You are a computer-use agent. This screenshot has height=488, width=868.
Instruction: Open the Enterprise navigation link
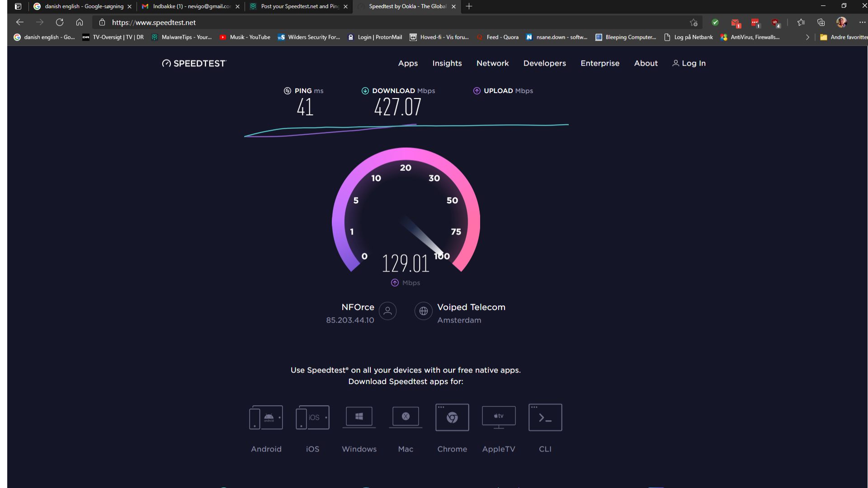600,63
